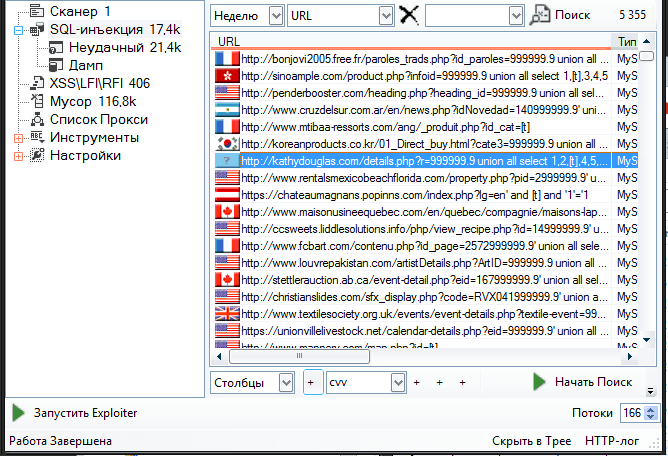Screen dimensions: 668x456
Task: Click the flag of the sinoample.com row
Action: click(x=227, y=76)
